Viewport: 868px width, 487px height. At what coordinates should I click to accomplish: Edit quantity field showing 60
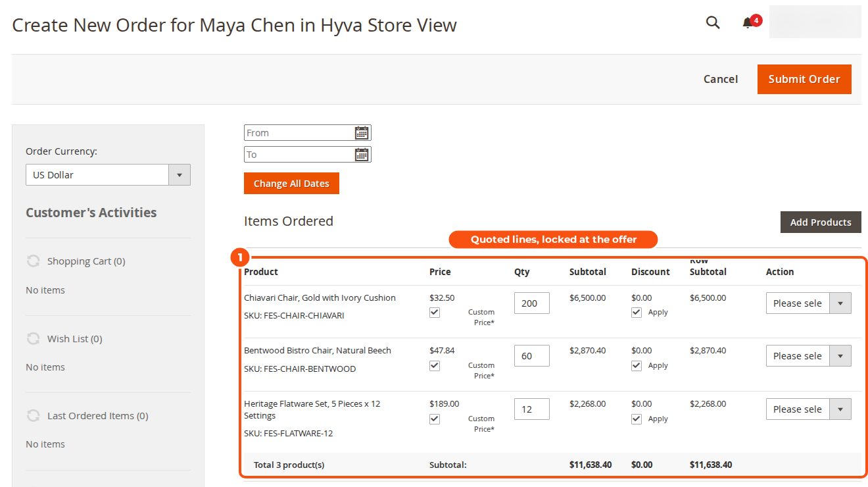pyautogui.click(x=531, y=356)
